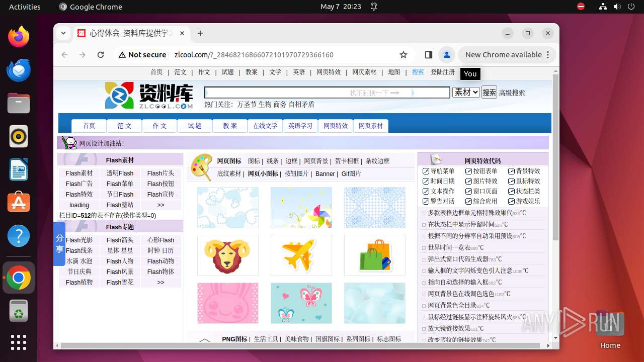Show applications grid in the dock
Screen dimensions: 644x362
(19, 342)
